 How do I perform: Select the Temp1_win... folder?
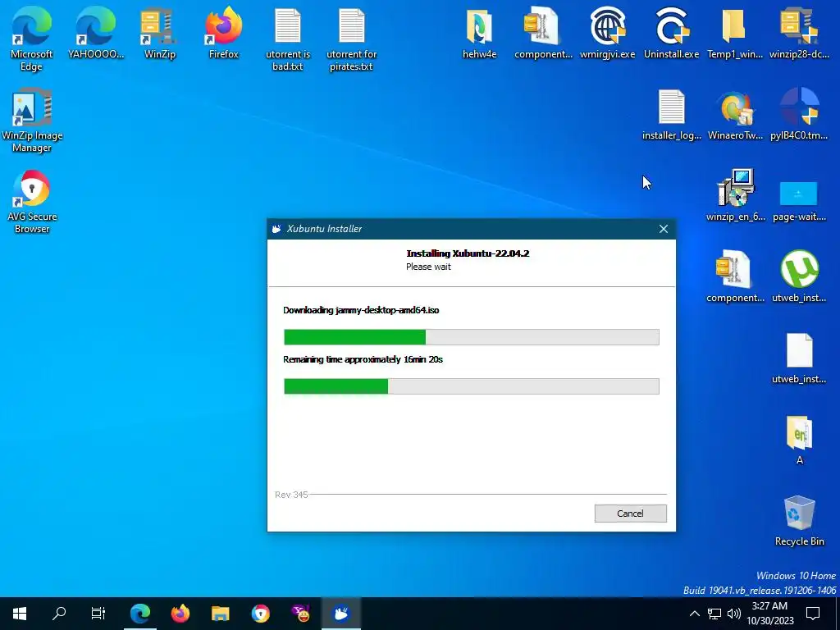[x=735, y=33]
